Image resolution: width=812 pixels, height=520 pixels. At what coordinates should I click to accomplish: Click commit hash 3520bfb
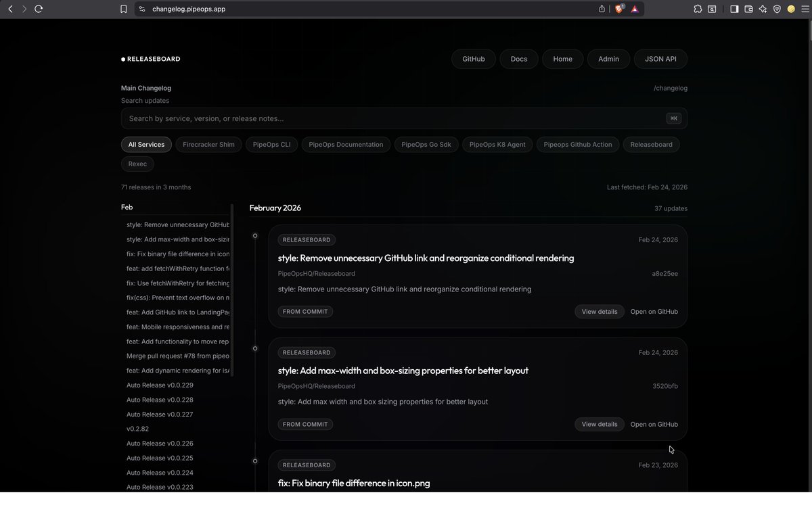coord(665,386)
